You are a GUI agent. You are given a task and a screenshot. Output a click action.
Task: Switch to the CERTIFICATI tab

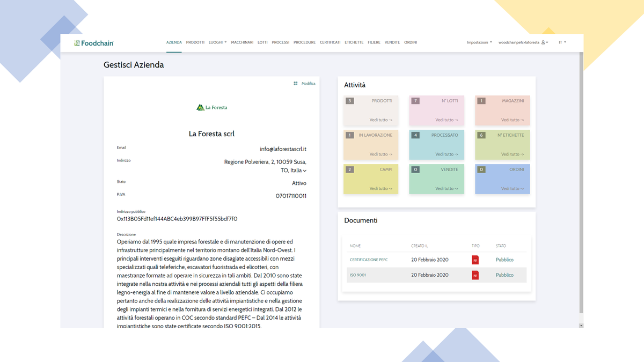click(x=330, y=42)
